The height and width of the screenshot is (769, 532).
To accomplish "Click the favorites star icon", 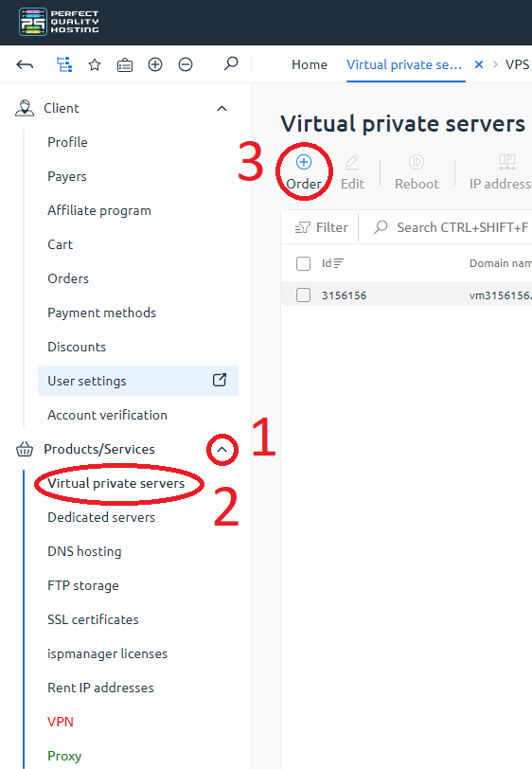I will (95, 64).
